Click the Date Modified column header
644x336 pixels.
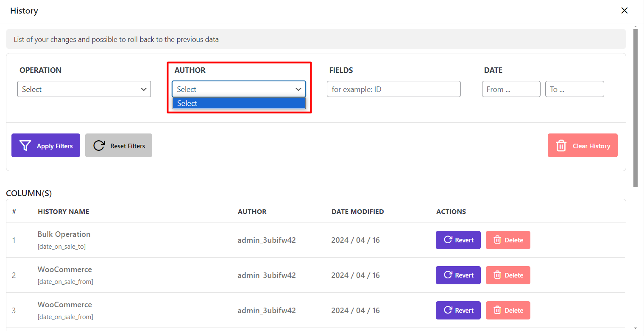click(x=357, y=211)
